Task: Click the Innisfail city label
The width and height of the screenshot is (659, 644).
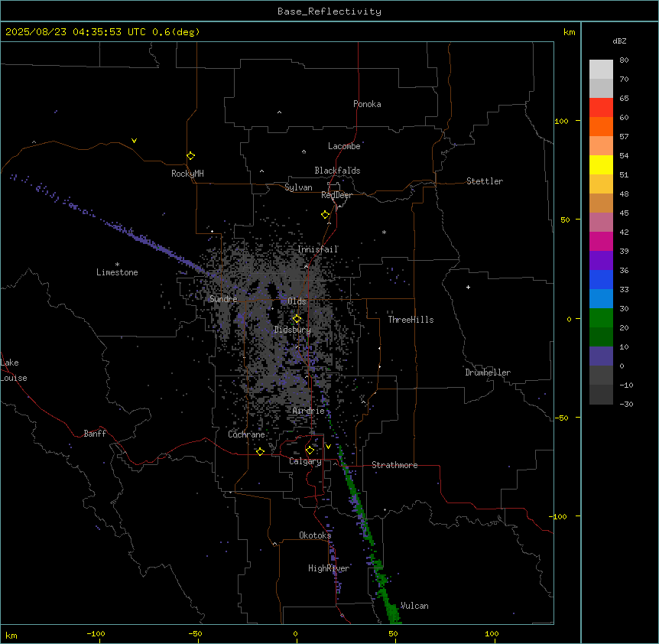Action: coord(318,249)
